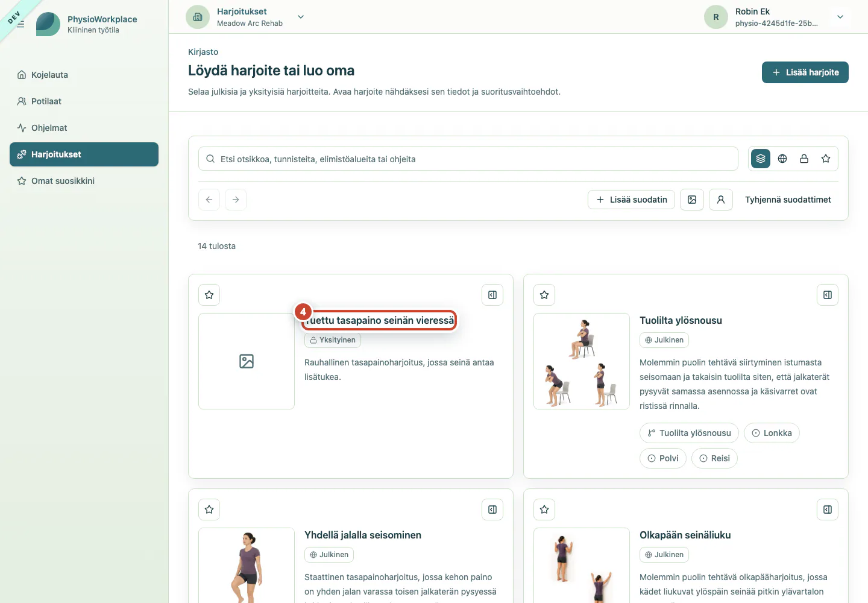Click the Polvi tag chip

[663, 458]
